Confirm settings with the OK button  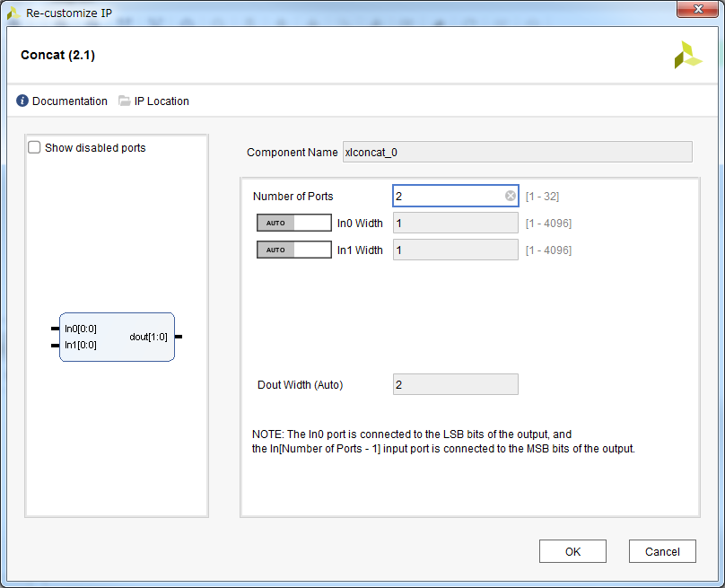(572, 550)
